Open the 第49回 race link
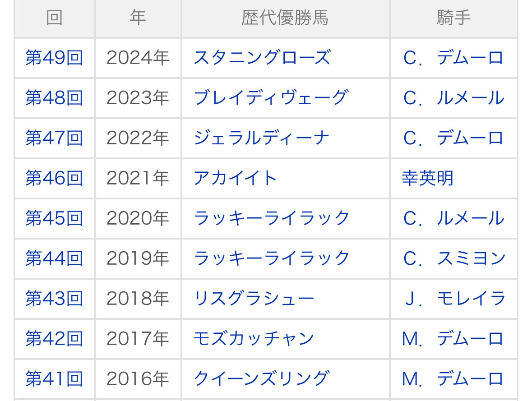 (54, 58)
